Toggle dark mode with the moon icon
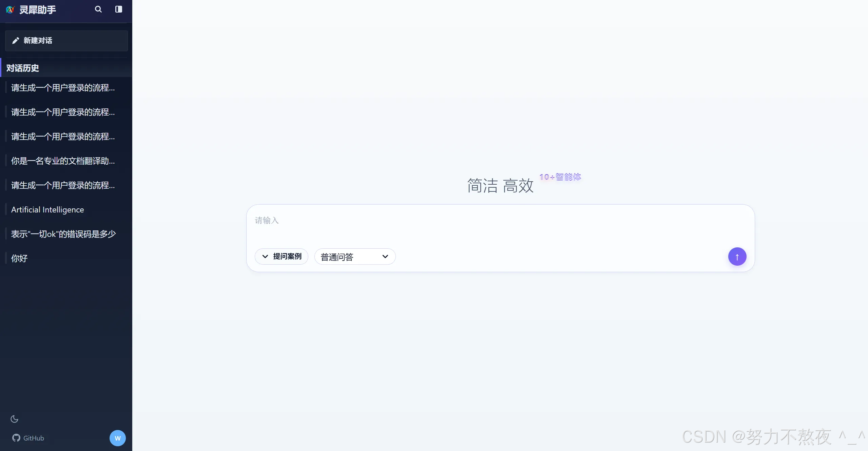The image size is (868, 451). [x=14, y=419]
